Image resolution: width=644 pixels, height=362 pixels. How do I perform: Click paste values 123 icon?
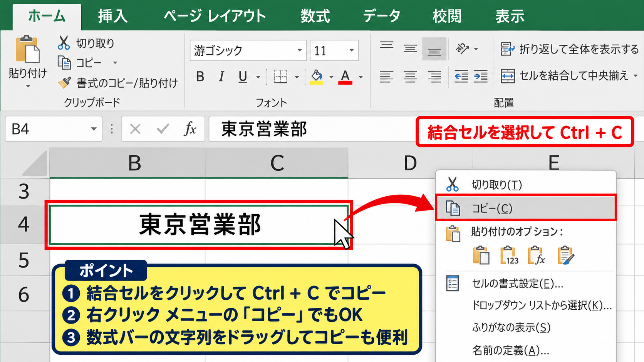click(509, 255)
